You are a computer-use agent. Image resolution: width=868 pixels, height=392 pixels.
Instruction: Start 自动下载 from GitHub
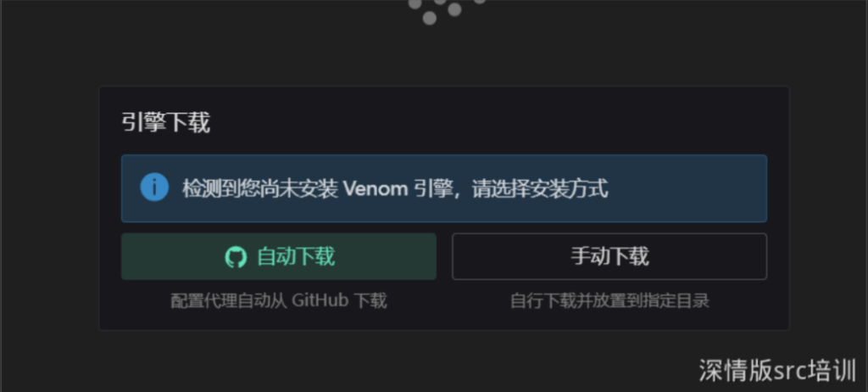[278, 256]
